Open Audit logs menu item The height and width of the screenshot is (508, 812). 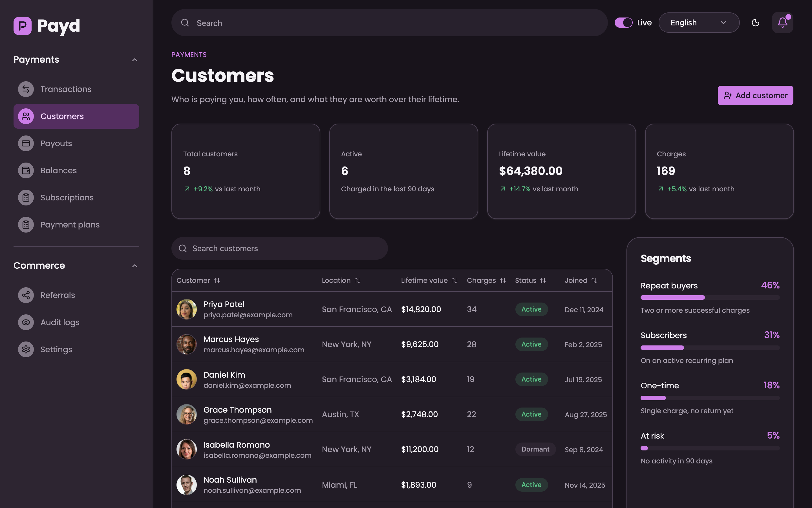(76, 323)
